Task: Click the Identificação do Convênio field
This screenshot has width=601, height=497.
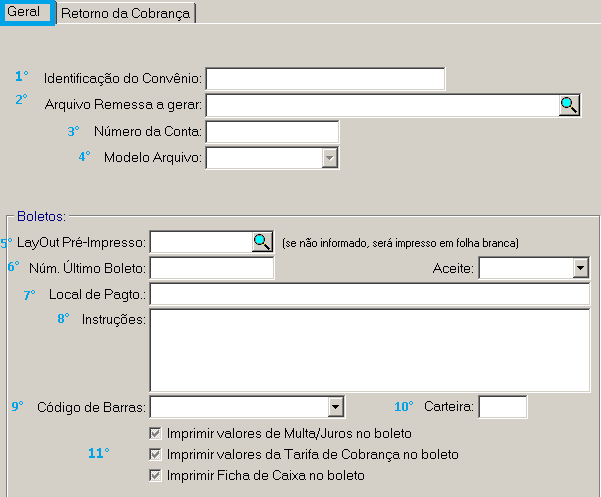Action: [325, 78]
